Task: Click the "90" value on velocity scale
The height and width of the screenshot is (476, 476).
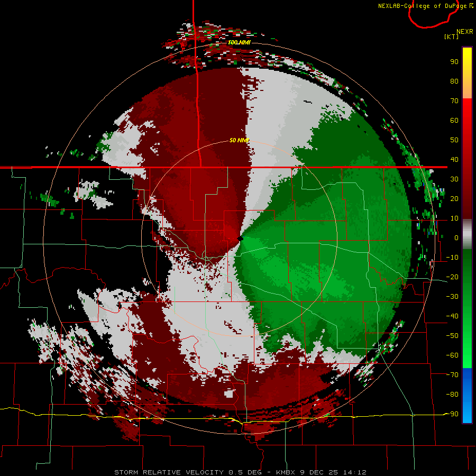Action: (x=454, y=62)
